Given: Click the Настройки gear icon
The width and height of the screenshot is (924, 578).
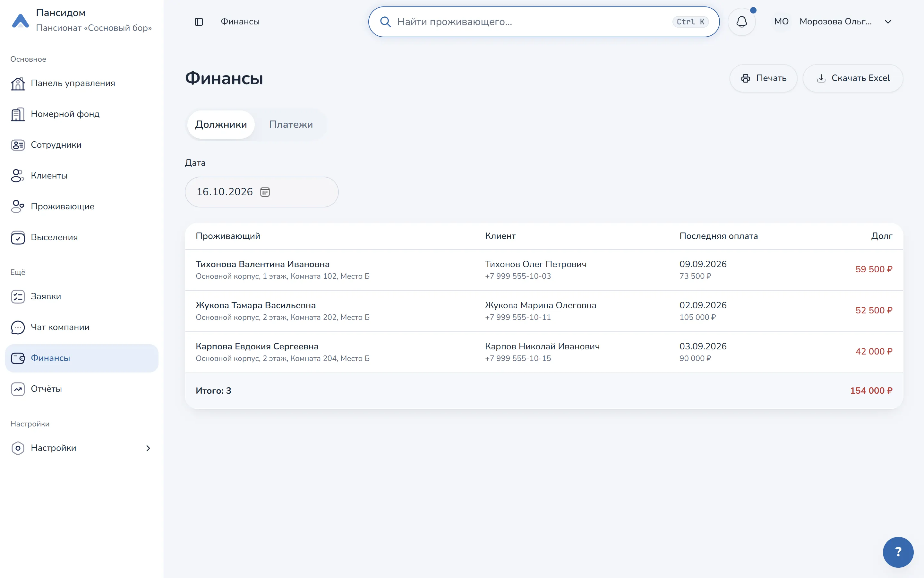Looking at the screenshot, I should [x=18, y=448].
